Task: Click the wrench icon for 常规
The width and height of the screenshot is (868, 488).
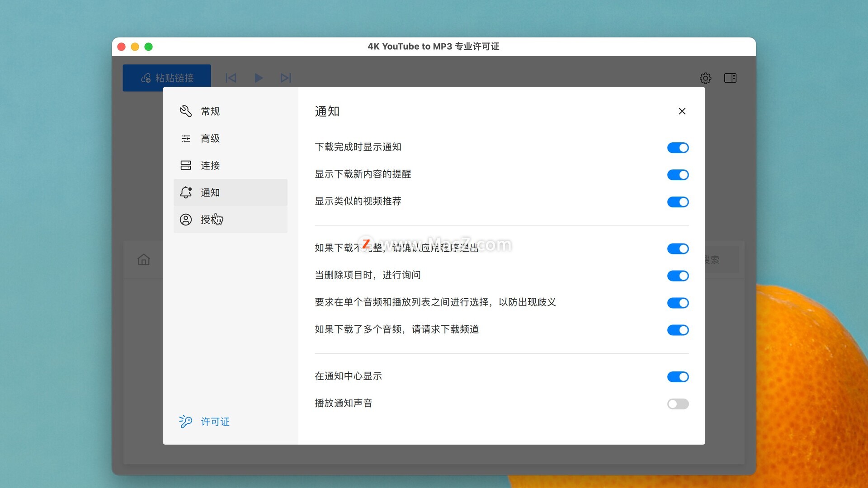Action: 186,111
